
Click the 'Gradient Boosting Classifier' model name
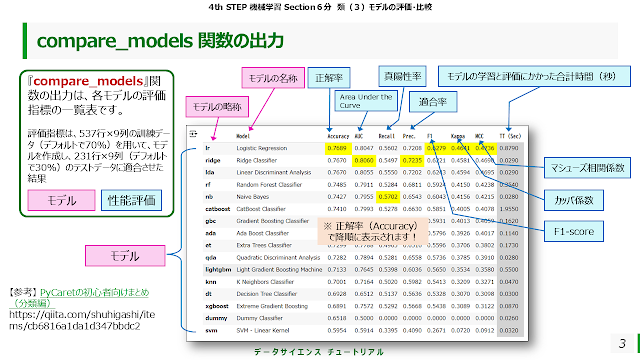click(273, 221)
